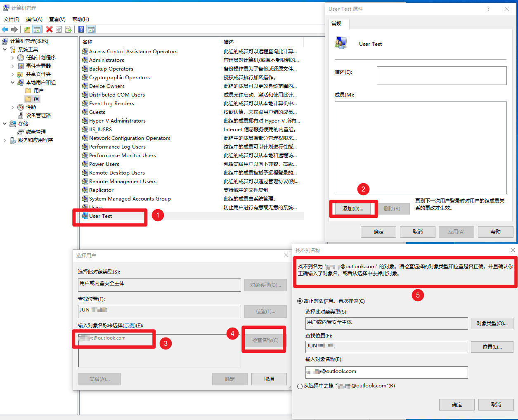The image size is (518, 420).
Task: Click the 系统工具 tools icon
Action: [13, 50]
